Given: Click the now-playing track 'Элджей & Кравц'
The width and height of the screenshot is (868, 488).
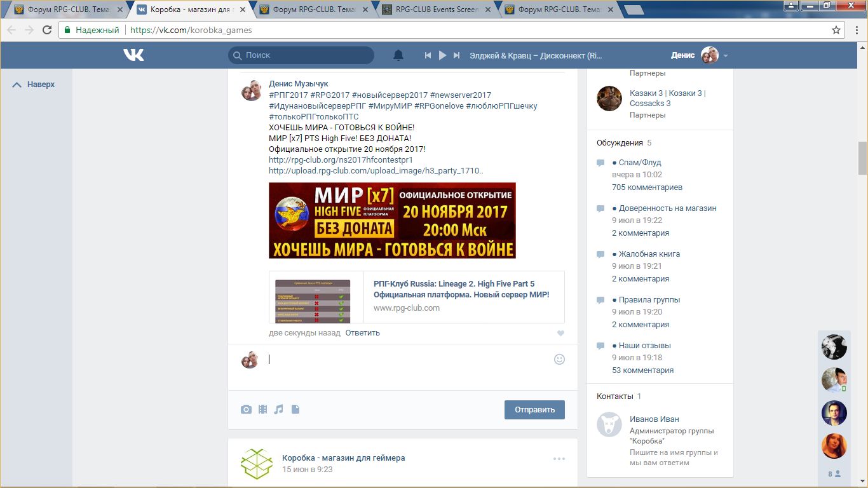Looking at the screenshot, I should tap(536, 55).
